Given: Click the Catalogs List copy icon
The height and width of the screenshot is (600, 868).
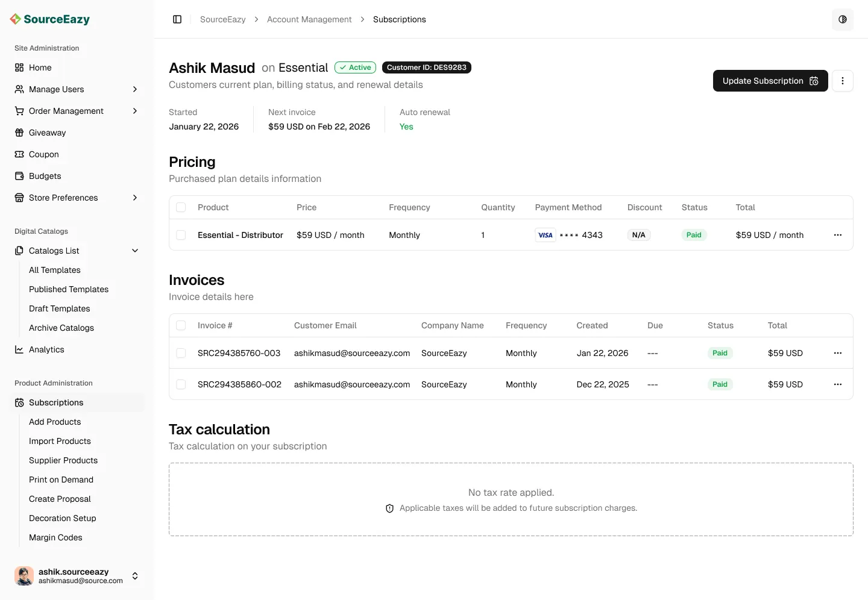Looking at the screenshot, I should coord(19,251).
